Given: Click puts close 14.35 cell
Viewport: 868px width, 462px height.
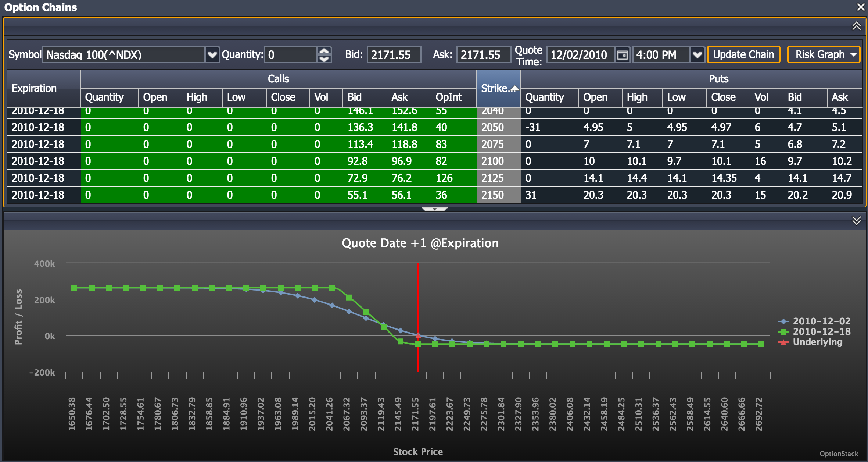Looking at the screenshot, I should point(728,178).
